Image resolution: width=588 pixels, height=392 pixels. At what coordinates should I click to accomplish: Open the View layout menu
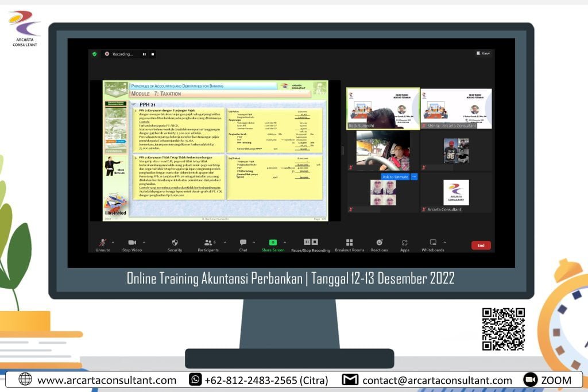click(483, 53)
